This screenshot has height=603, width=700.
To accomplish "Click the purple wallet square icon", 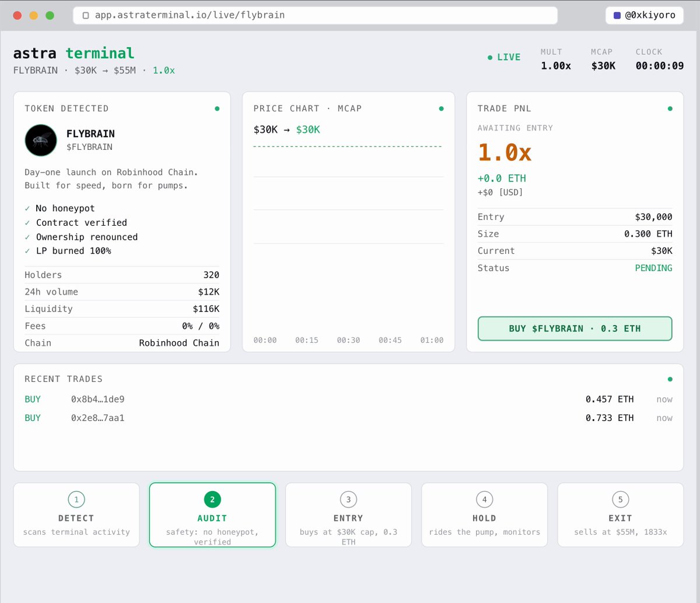I will point(617,15).
